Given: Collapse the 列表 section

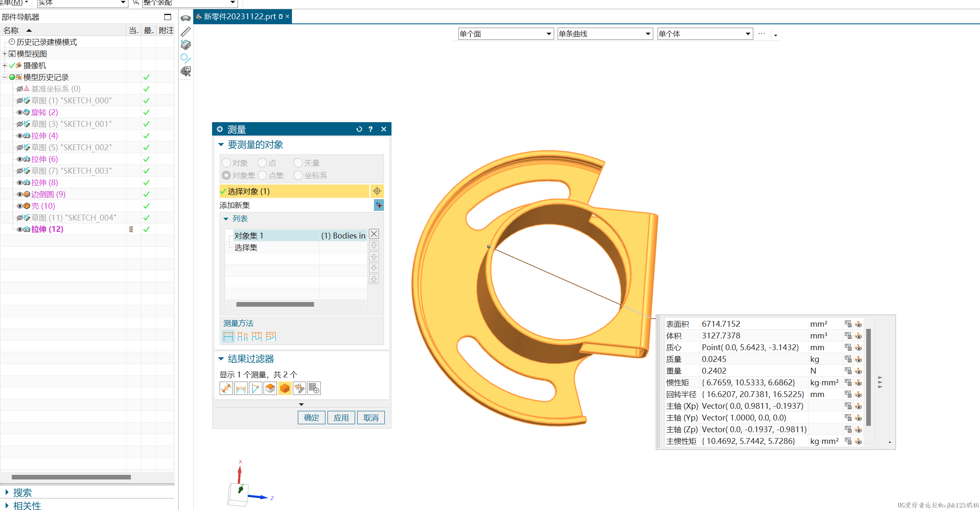Looking at the screenshot, I should click(x=226, y=219).
